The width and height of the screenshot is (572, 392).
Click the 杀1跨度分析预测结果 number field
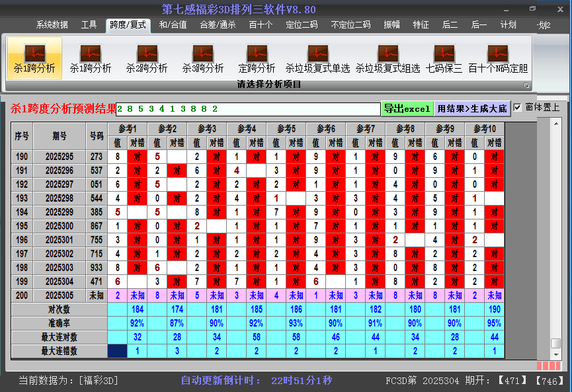click(248, 109)
